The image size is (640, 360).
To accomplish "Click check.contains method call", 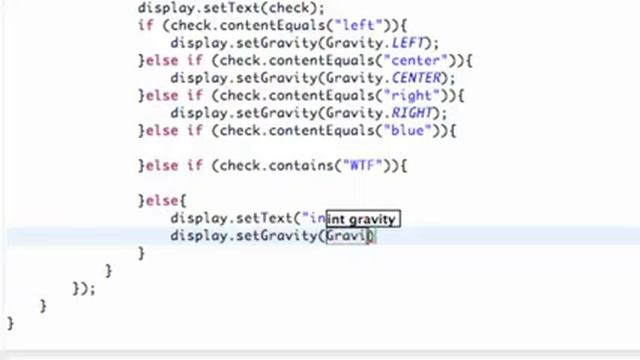I will click(x=277, y=166).
